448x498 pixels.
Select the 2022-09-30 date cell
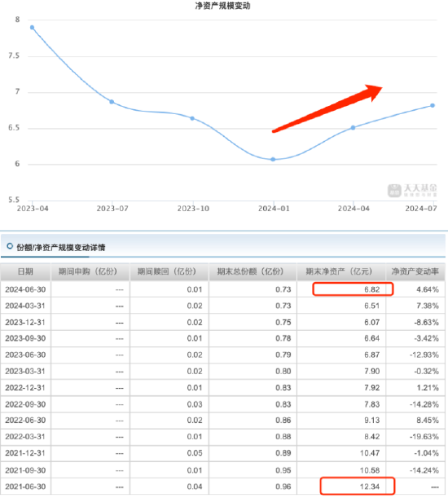[25, 404]
